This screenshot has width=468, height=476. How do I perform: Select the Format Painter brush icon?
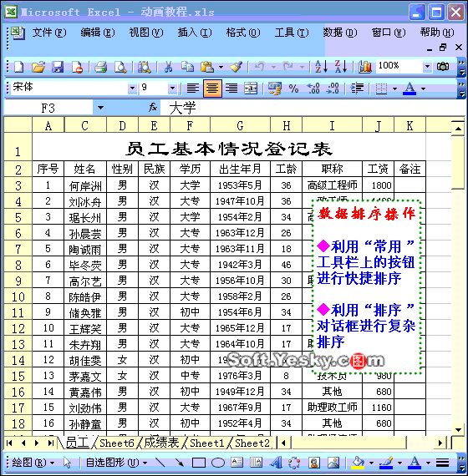[x=237, y=67]
